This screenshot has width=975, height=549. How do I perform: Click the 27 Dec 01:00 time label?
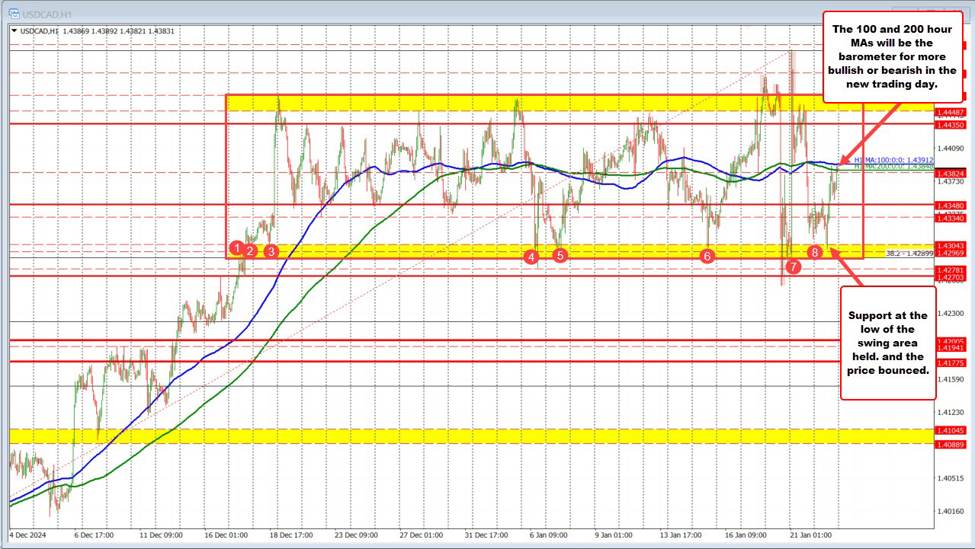point(421,535)
